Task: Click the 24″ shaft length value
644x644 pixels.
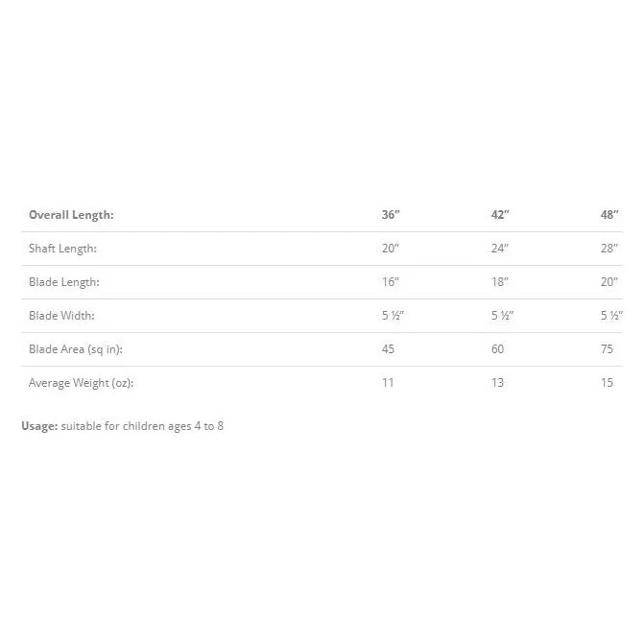Action: (x=500, y=248)
